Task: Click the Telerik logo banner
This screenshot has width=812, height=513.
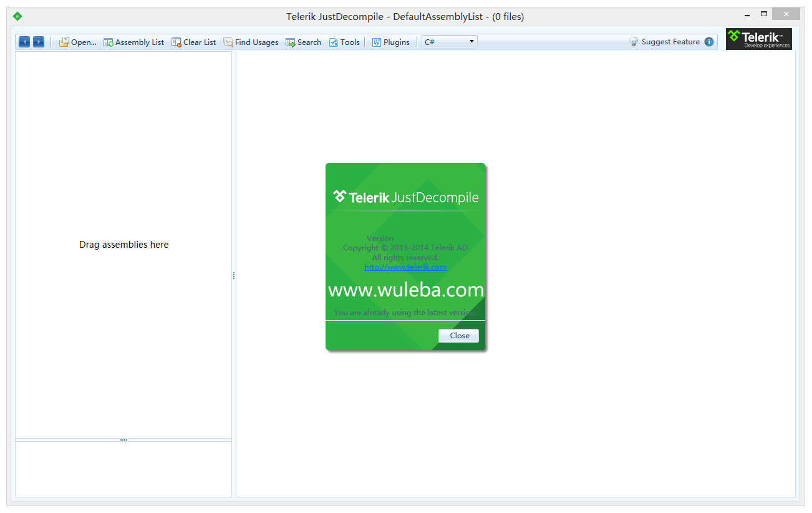Action: coord(759,39)
